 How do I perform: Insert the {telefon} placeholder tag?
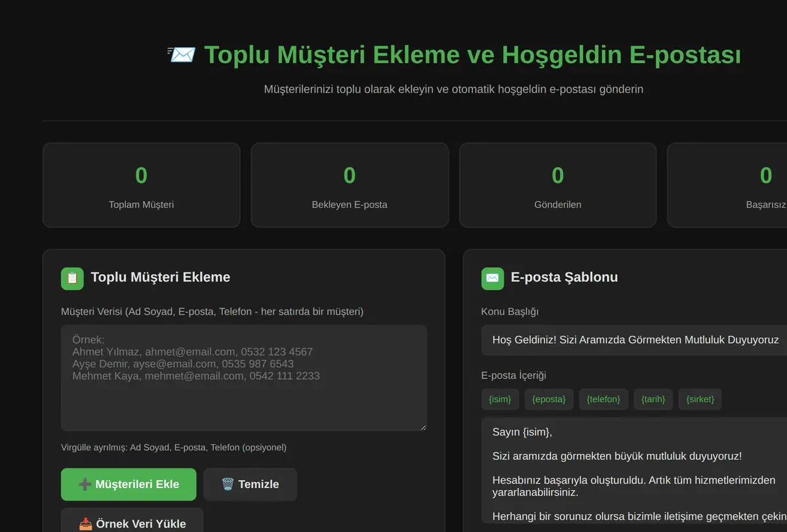click(x=603, y=399)
